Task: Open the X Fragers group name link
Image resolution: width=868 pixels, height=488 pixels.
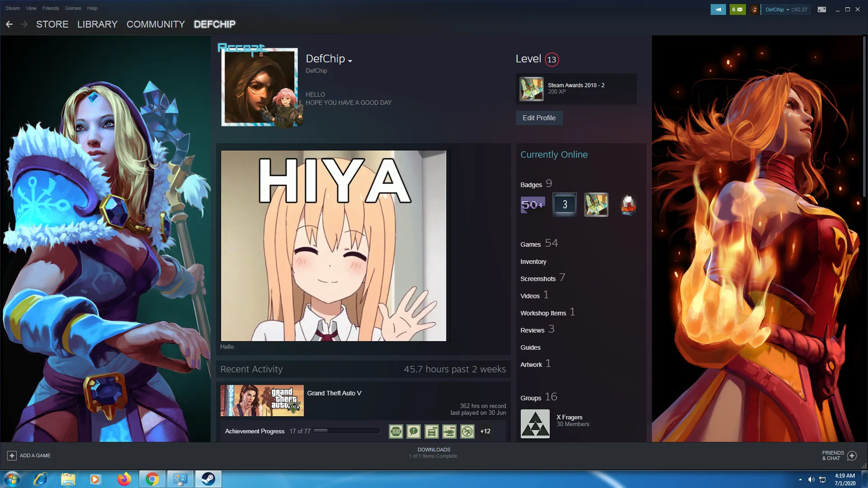Action: pyautogui.click(x=569, y=417)
